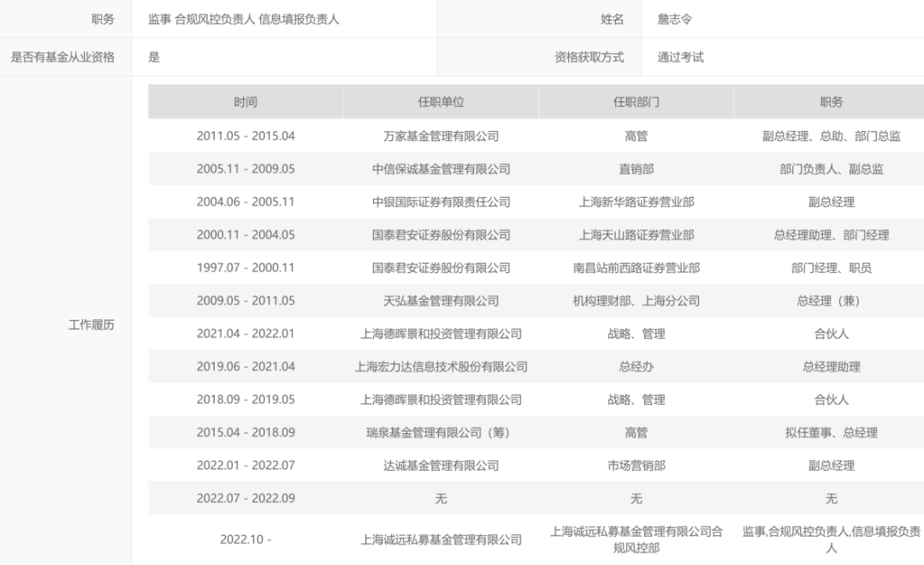Click the 资格获取方式 label
Screen dimensions: 924x565
[x=589, y=57]
